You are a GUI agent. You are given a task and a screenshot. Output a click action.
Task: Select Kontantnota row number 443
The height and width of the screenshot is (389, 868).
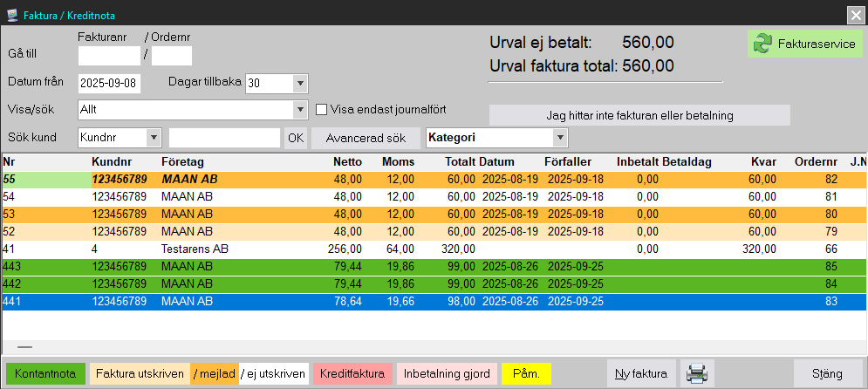[x=434, y=267]
